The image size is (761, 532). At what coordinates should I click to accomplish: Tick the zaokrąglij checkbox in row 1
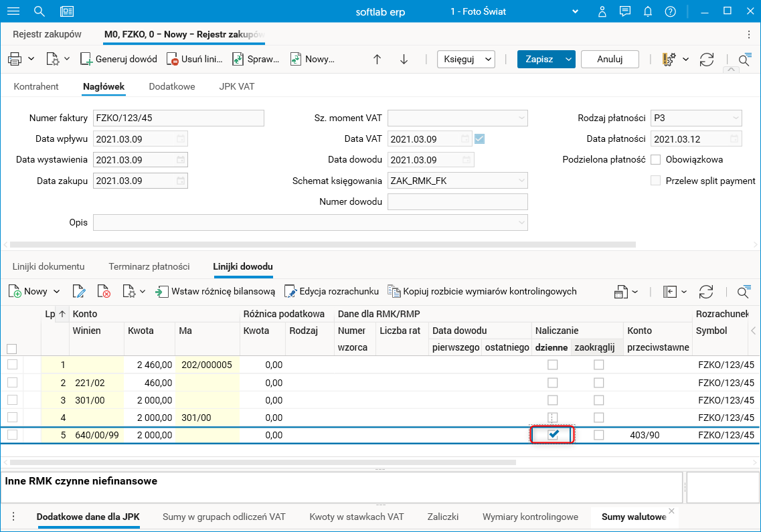tap(598, 365)
